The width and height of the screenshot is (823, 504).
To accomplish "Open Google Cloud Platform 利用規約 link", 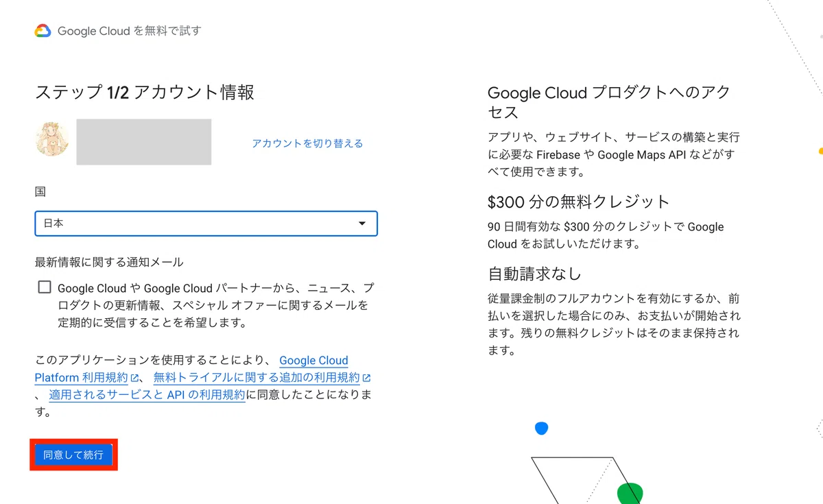I will pos(191,369).
